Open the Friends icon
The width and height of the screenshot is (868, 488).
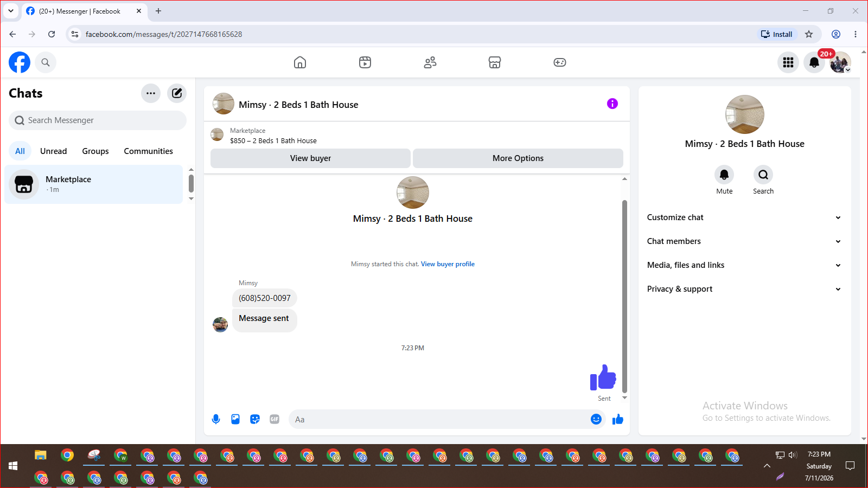430,62
